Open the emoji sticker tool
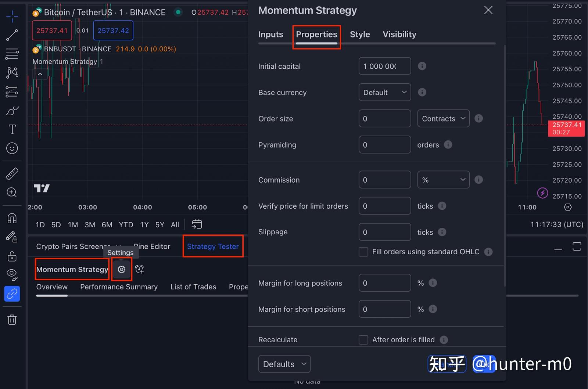 [12, 148]
